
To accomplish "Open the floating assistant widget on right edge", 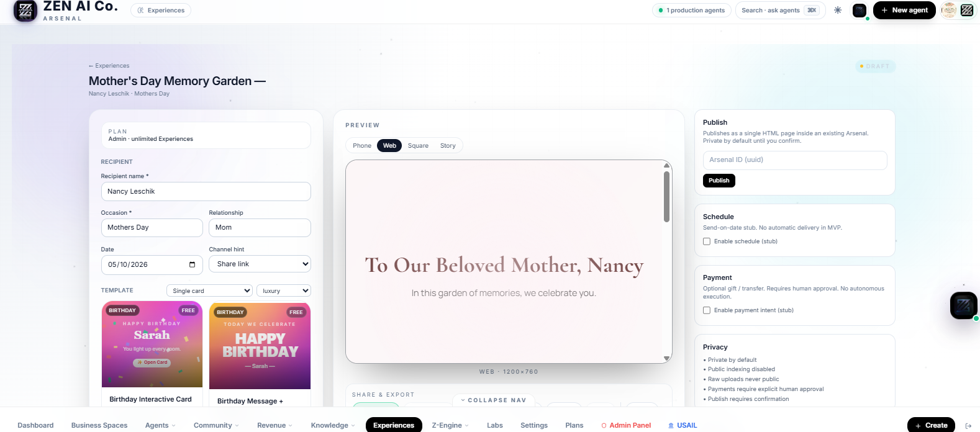I will click(964, 305).
